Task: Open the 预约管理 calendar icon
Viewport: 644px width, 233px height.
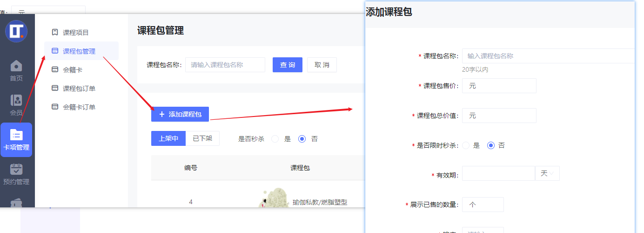Action: pyautogui.click(x=16, y=169)
